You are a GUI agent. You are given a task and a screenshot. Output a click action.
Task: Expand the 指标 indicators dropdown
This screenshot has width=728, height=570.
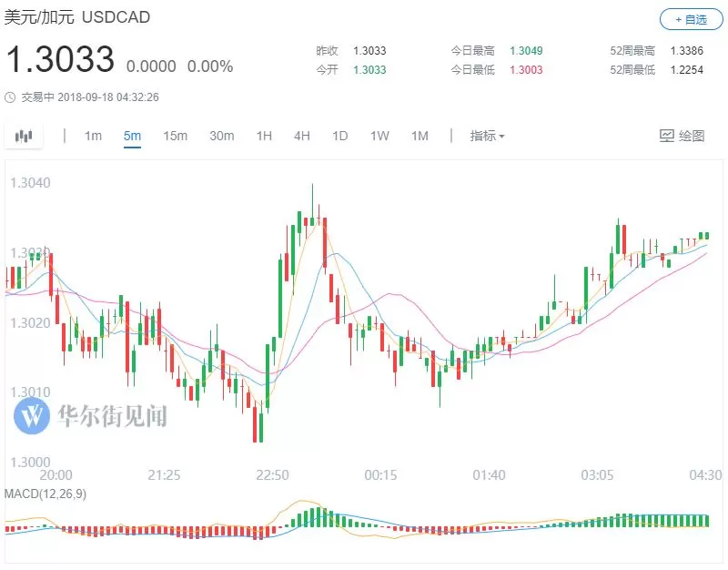(487, 136)
